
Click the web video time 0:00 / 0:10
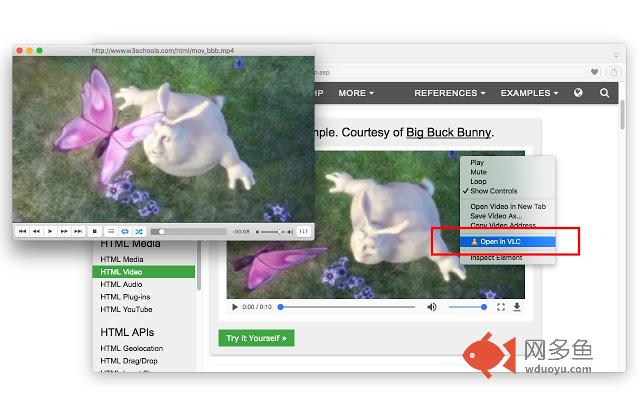click(257, 307)
